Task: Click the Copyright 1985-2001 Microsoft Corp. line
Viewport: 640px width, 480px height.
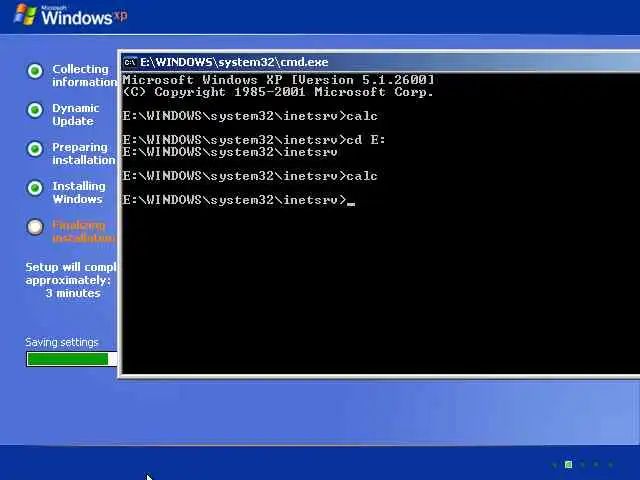Action: click(x=278, y=92)
